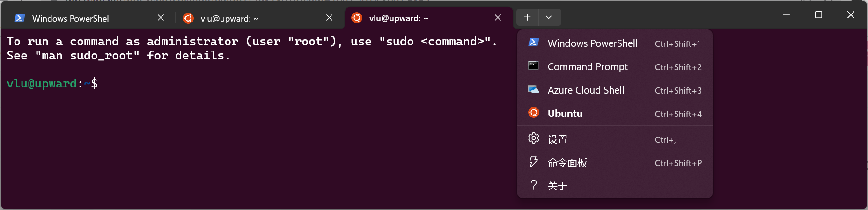Open a new tab with plus icon
The height and width of the screenshot is (210, 868).
point(527,17)
